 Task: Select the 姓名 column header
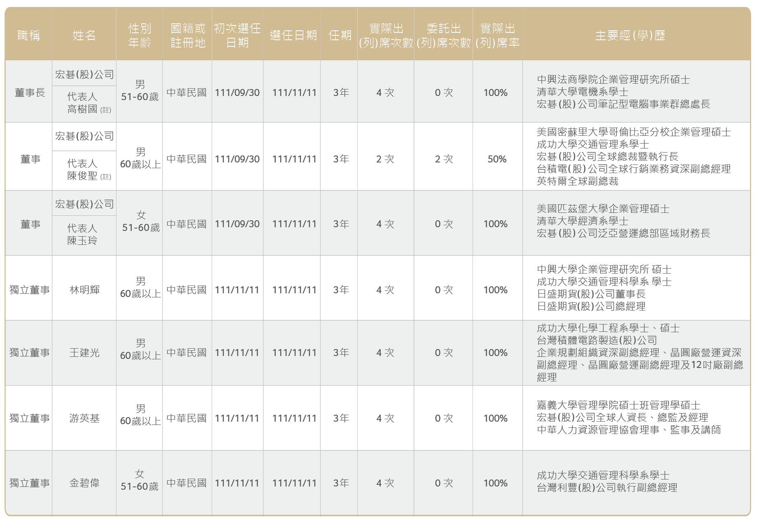tap(84, 36)
